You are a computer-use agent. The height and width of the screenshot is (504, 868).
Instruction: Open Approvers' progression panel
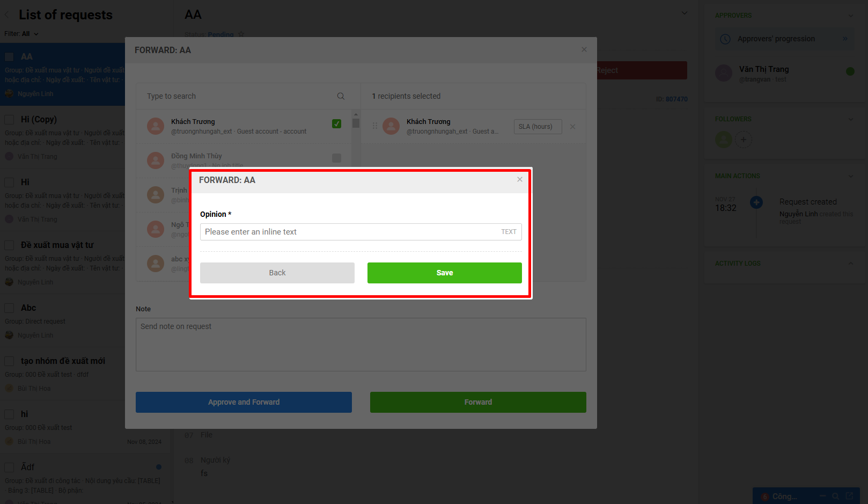tap(784, 39)
